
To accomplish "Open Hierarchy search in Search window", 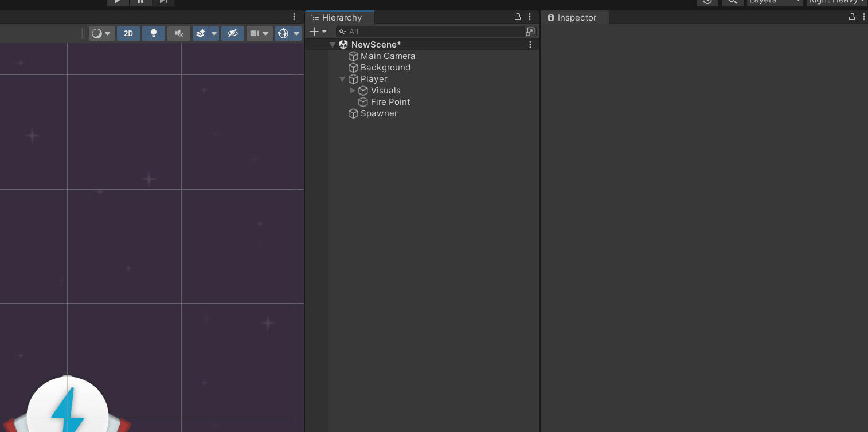I will coord(530,32).
